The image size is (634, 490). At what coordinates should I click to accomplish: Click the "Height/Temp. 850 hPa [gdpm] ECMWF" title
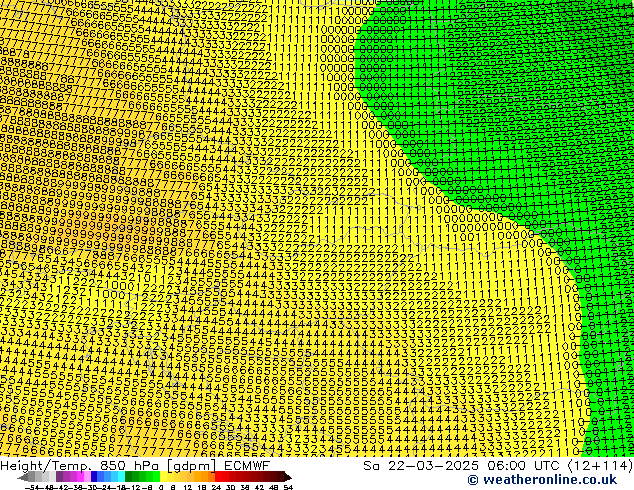pyautogui.click(x=135, y=466)
